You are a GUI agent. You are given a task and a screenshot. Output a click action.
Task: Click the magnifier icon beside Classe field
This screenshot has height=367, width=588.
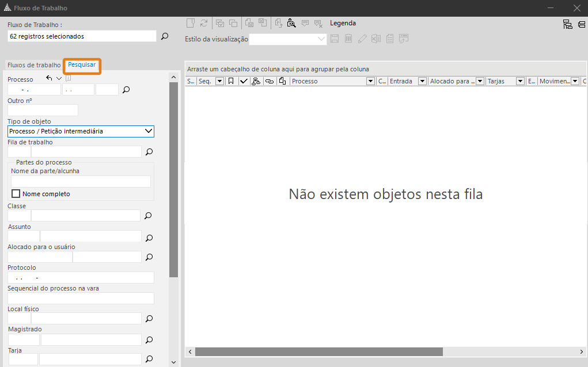coord(148,216)
